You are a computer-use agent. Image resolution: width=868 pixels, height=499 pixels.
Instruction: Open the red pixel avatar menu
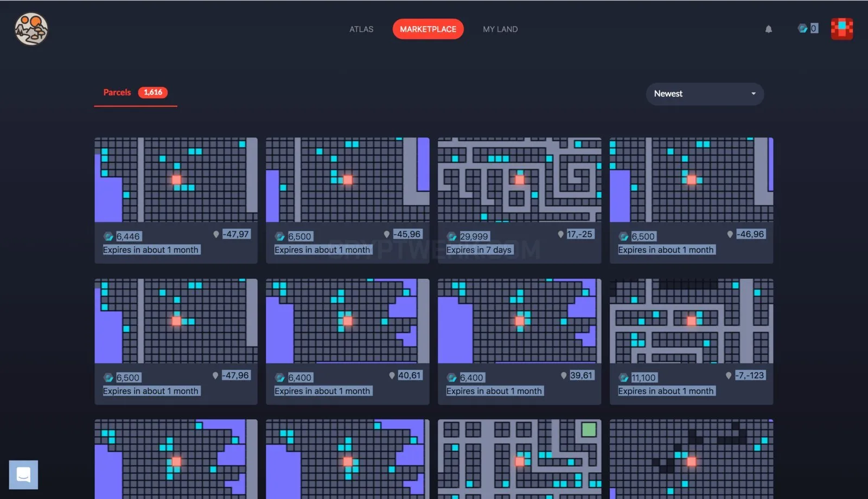click(842, 29)
